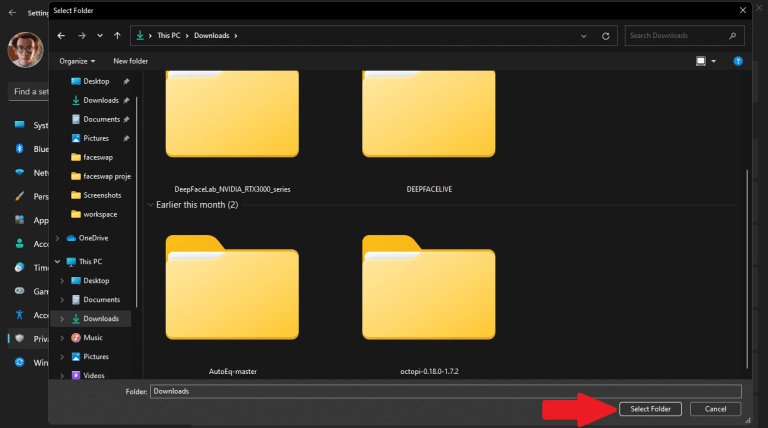Viewport: 768px width, 428px height.
Task: Select Videos under This PC
Action: [94, 376]
